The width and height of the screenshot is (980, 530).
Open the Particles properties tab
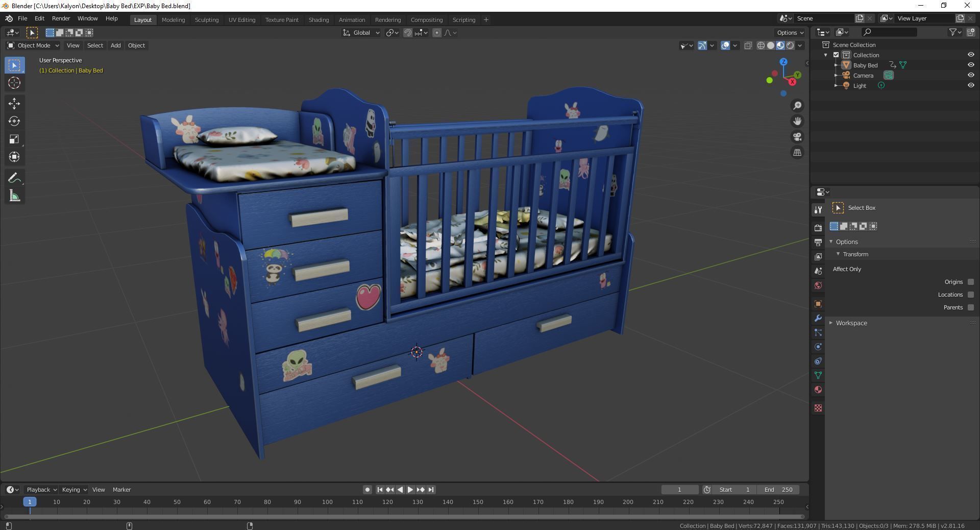pos(818,332)
